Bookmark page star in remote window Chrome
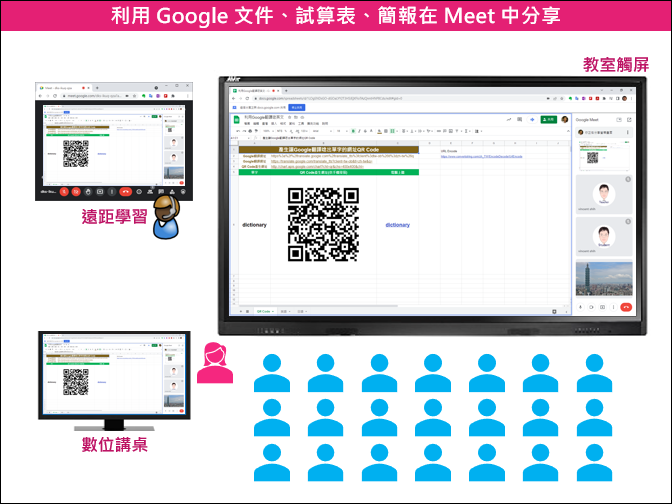672x504 pixels. (135, 96)
